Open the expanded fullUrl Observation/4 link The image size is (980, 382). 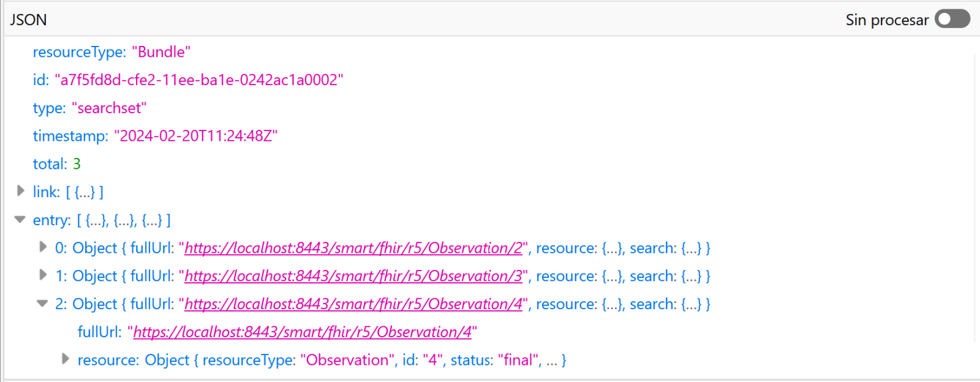click(x=303, y=332)
